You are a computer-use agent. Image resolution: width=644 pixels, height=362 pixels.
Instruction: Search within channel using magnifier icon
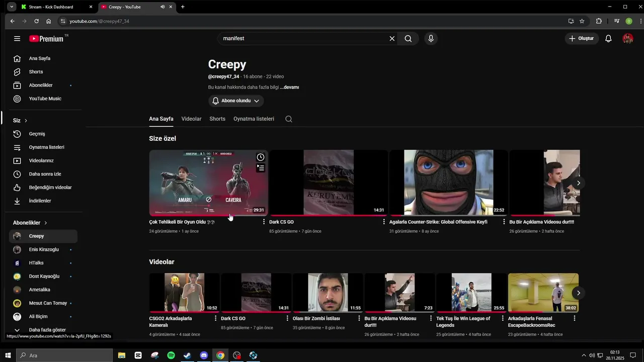click(x=288, y=119)
